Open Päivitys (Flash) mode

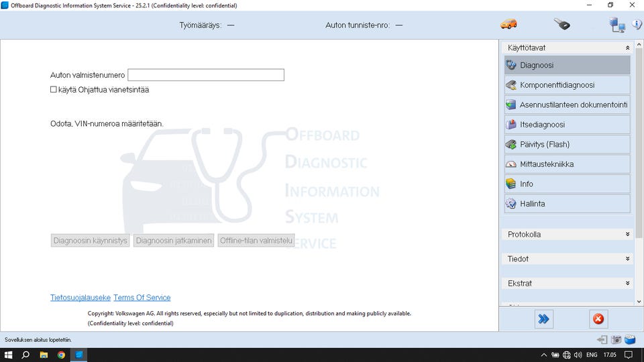pyautogui.click(x=568, y=144)
